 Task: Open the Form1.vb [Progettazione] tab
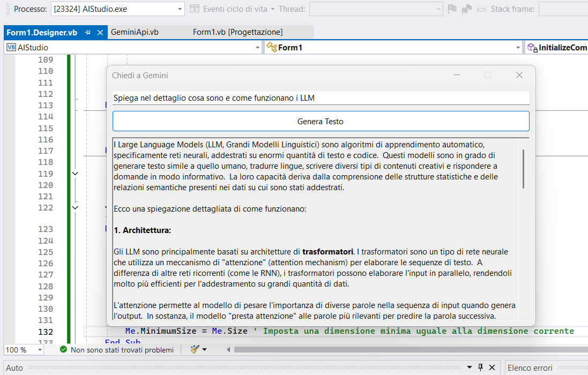(x=238, y=32)
